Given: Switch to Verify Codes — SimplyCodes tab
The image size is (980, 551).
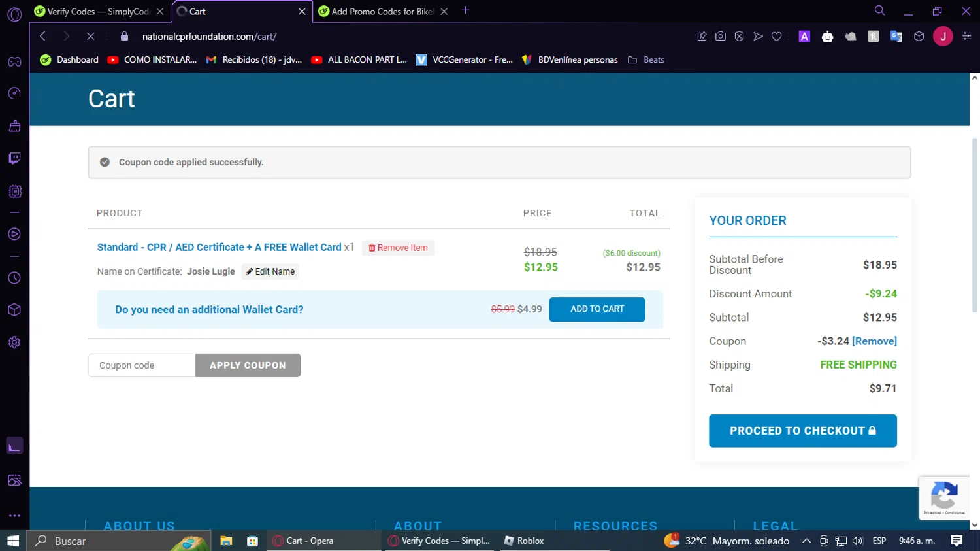Looking at the screenshot, I should click(x=92, y=11).
